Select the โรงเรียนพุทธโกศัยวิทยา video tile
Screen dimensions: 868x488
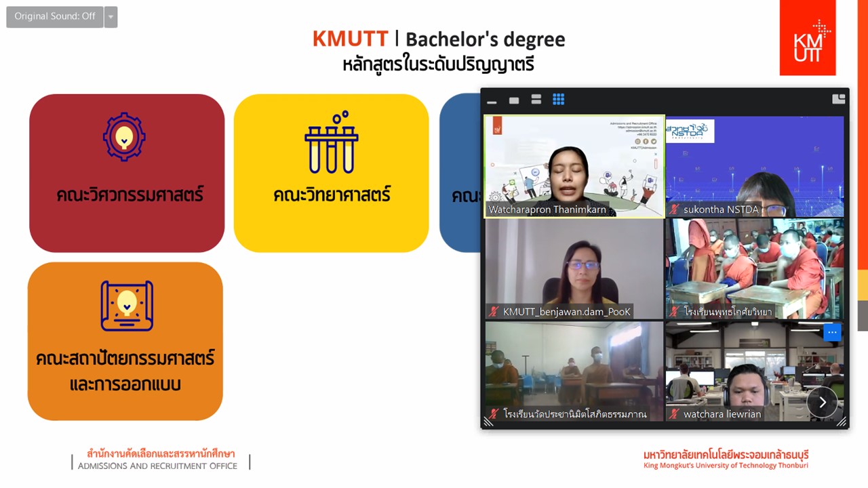[x=755, y=268]
